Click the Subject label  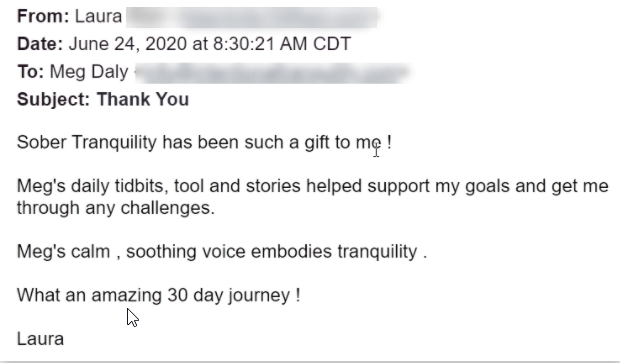54,100
